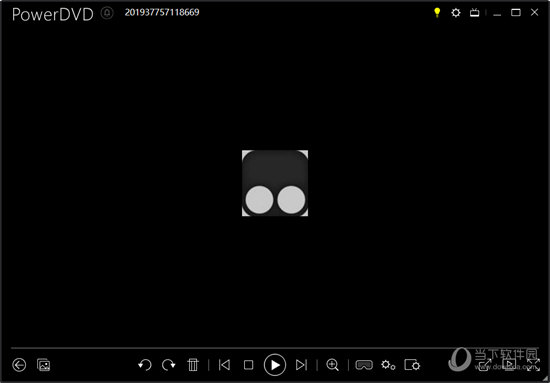Maximize the PowerDVD window
Viewport: 550px width, 383px height.
pyautogui.click(x=516, y=13)
